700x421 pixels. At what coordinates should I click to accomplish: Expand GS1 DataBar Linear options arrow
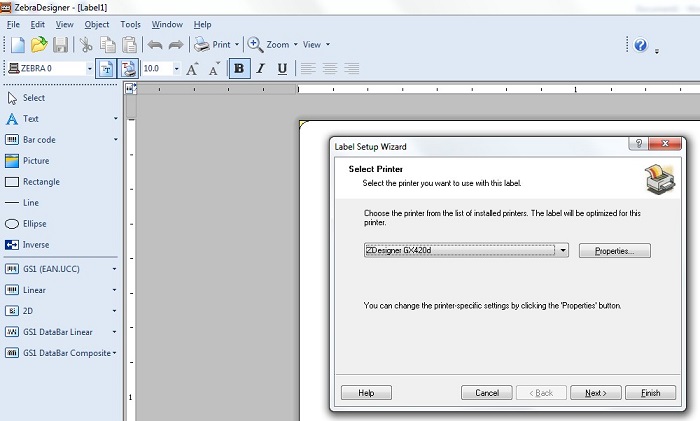click(x=114, y=332)
